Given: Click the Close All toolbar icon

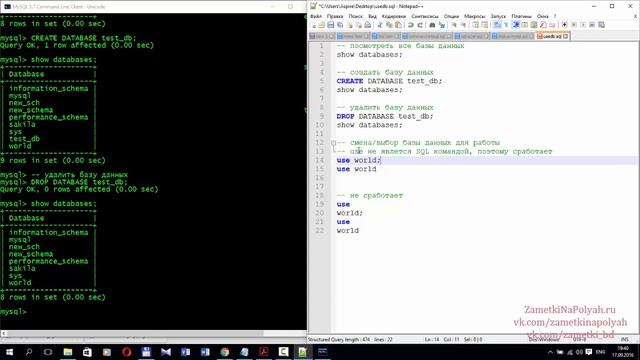Looking at the screenshot, I should tap(358, 25).
